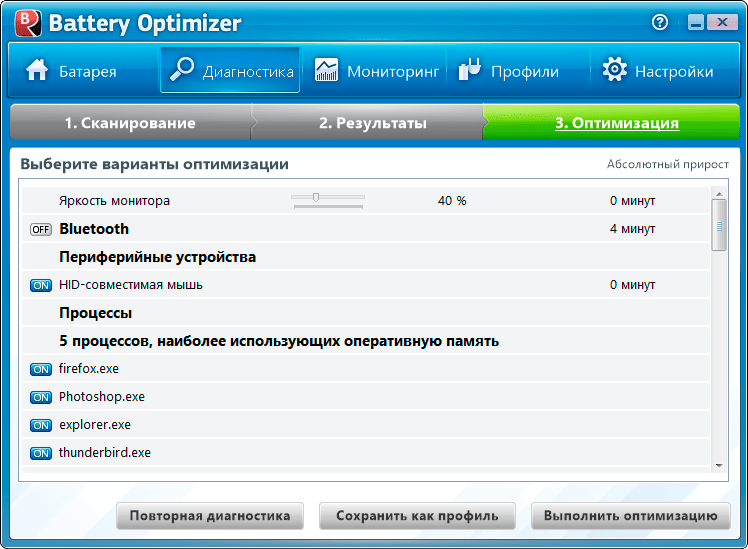Image resolution: width=748 pixels, height=549 pixels.
Task: Click the plug icon of Профили
Action: click(x=469, y=70)
